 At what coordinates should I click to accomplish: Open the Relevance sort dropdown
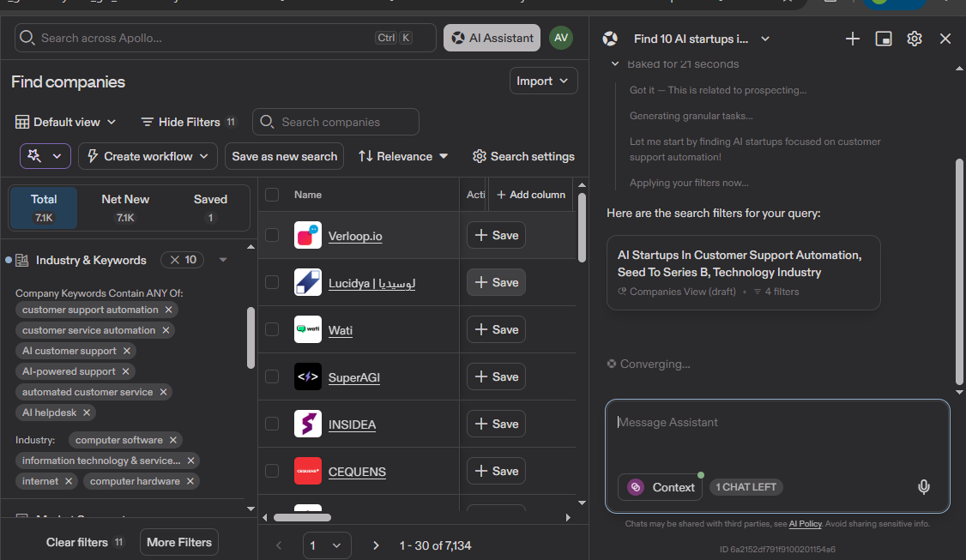click(x=403, y=156)
